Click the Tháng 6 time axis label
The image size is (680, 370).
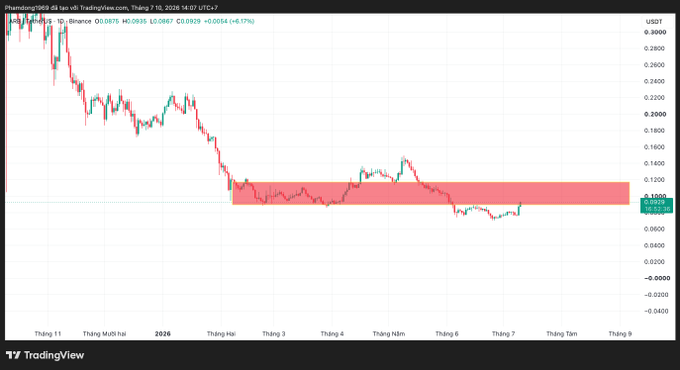point(447,334)
